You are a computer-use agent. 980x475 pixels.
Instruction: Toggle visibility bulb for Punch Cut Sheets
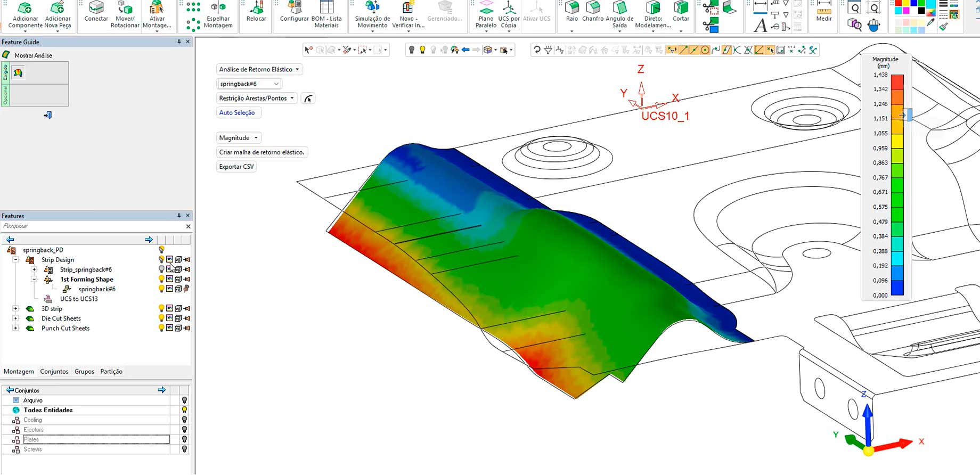(161, 329)
